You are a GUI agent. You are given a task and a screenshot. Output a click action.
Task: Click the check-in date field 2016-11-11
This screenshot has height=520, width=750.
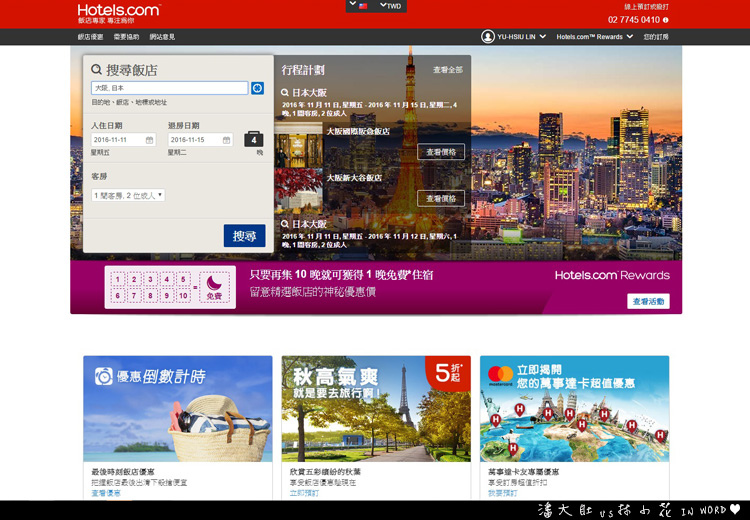pos(123,140)
